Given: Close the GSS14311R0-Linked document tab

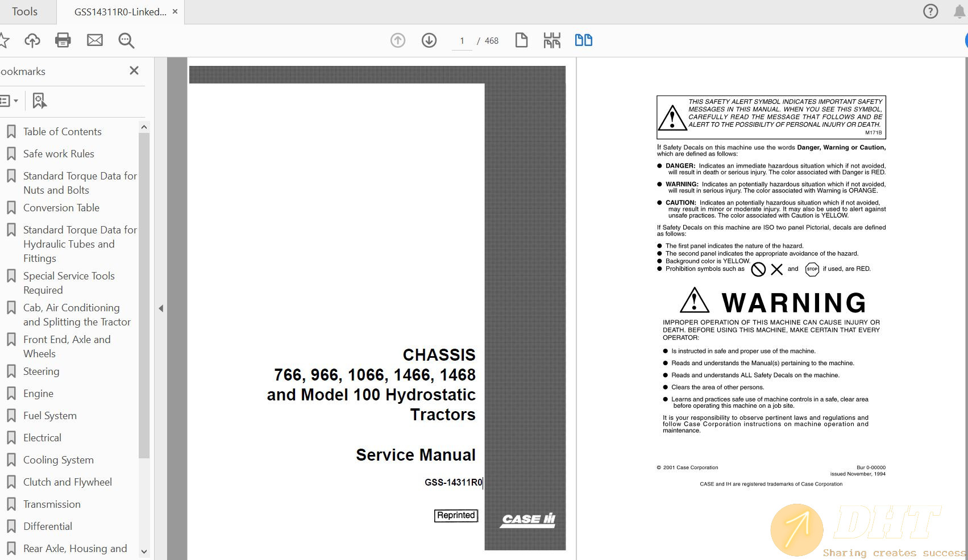Looking at the screenshot, I should [175, 12].
